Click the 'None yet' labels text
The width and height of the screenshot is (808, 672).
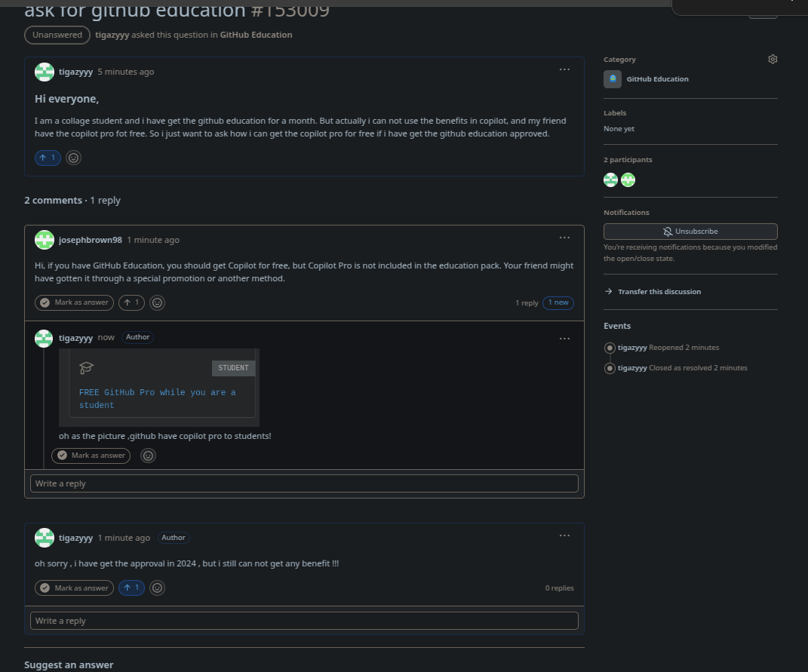tap(619, 129)
